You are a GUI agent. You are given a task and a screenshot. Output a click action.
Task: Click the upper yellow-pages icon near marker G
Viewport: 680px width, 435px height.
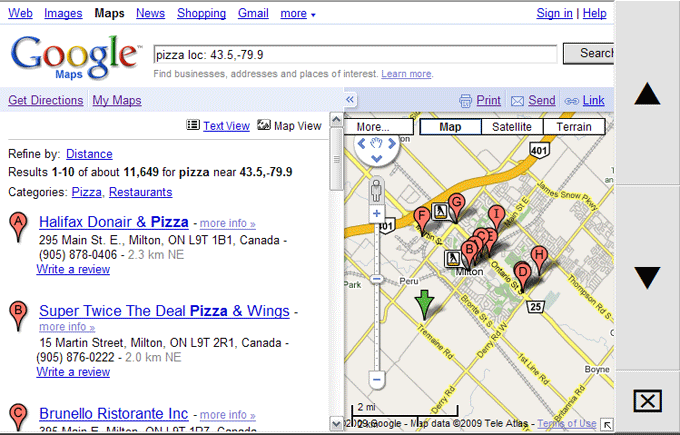point(439,211)
